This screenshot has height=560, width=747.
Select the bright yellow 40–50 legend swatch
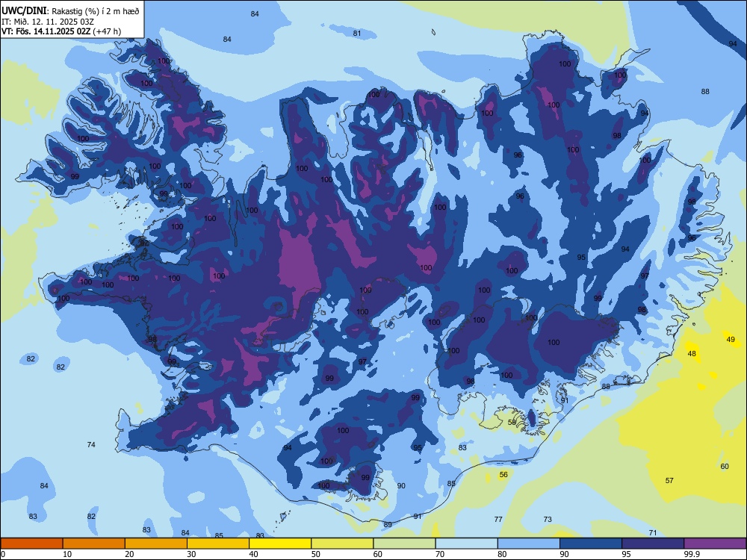(x=280, y=544)
